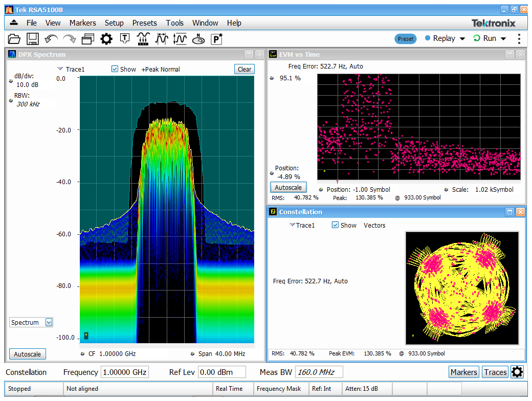Viewport: 532px width, 401px height.
Task: Open the Markers menu
Action: (x=82, y=23)
